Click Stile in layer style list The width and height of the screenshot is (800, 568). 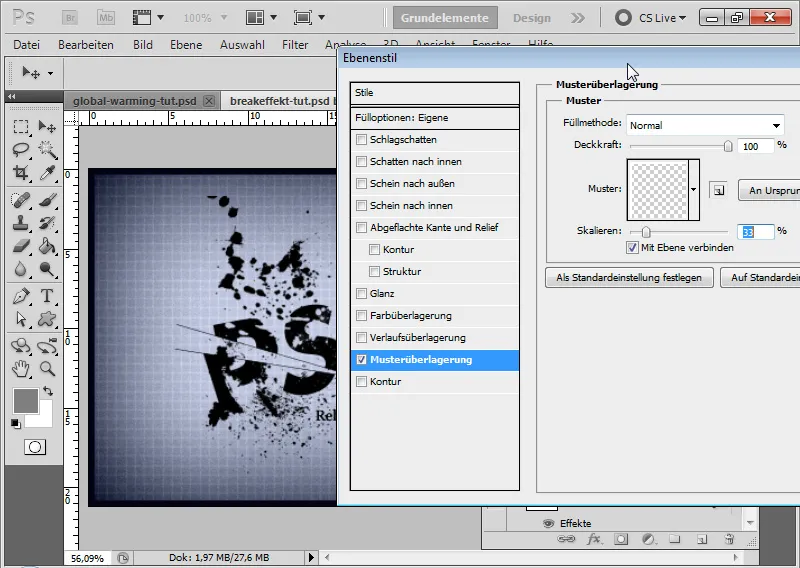pyautogui.click(x=435, y=93)
